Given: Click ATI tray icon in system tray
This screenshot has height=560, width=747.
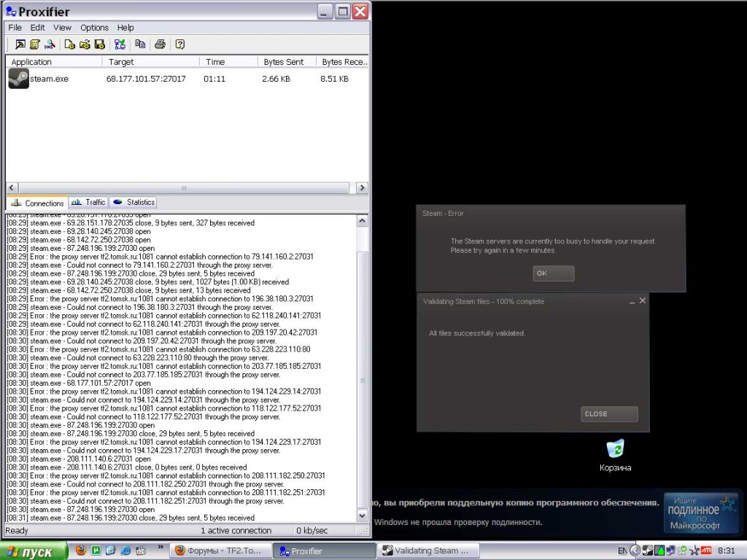Looking at the screenshot, I should coord(706,551).
